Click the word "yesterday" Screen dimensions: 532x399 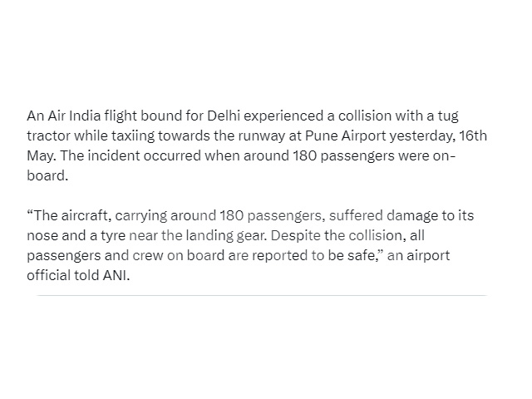421,136
